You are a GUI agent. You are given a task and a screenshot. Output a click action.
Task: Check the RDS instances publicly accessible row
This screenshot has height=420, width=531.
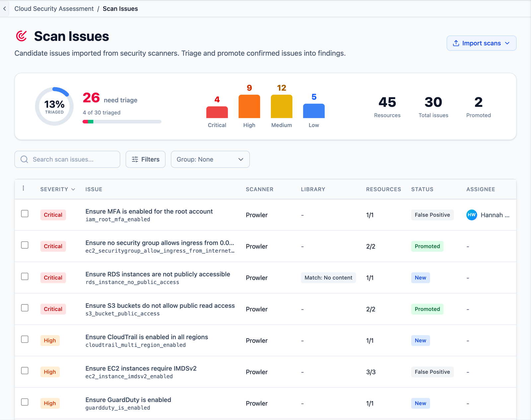25,276
